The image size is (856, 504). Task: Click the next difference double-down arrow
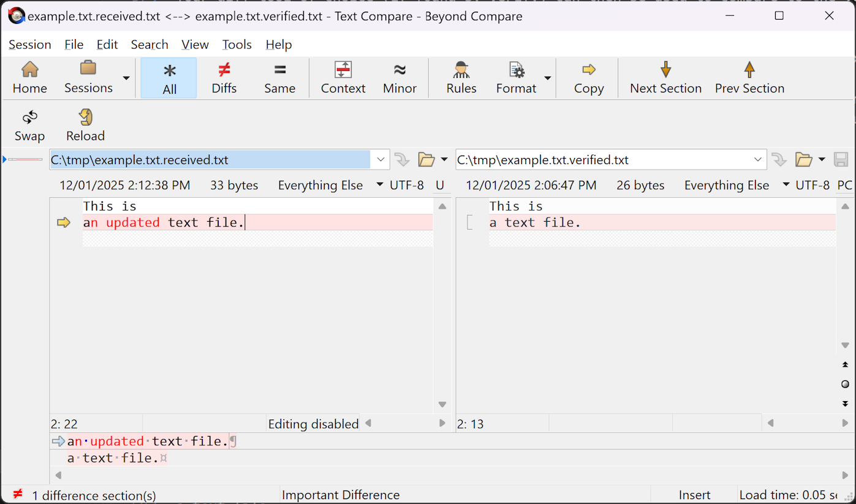(845, 404)
